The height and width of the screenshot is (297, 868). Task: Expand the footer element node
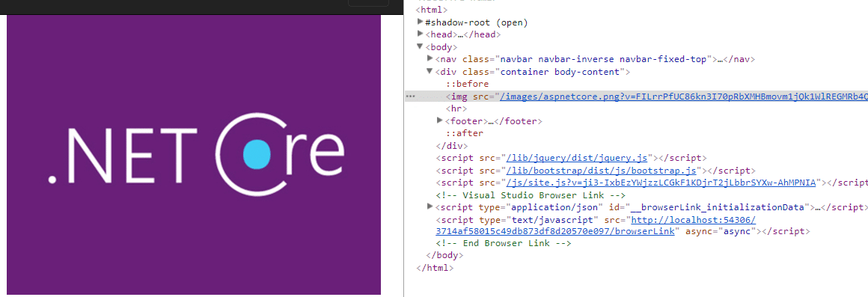pos(440,120)
